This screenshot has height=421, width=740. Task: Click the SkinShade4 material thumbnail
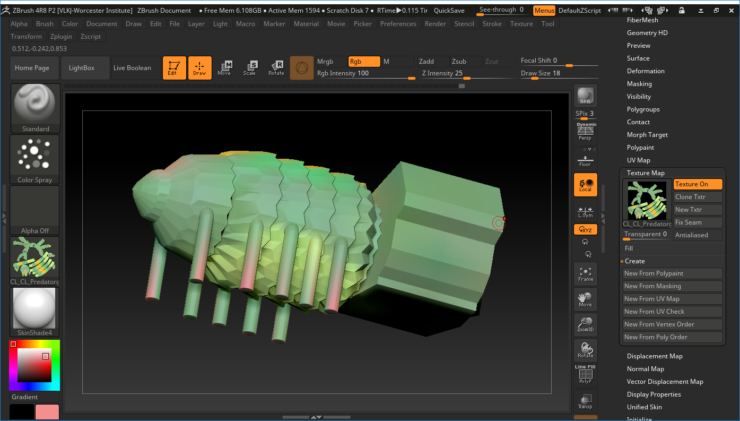pos(35,313)
